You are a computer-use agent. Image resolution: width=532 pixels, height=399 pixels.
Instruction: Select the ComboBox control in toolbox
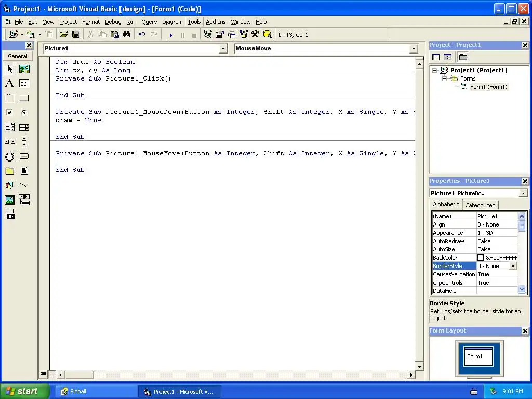pos(10,127)
